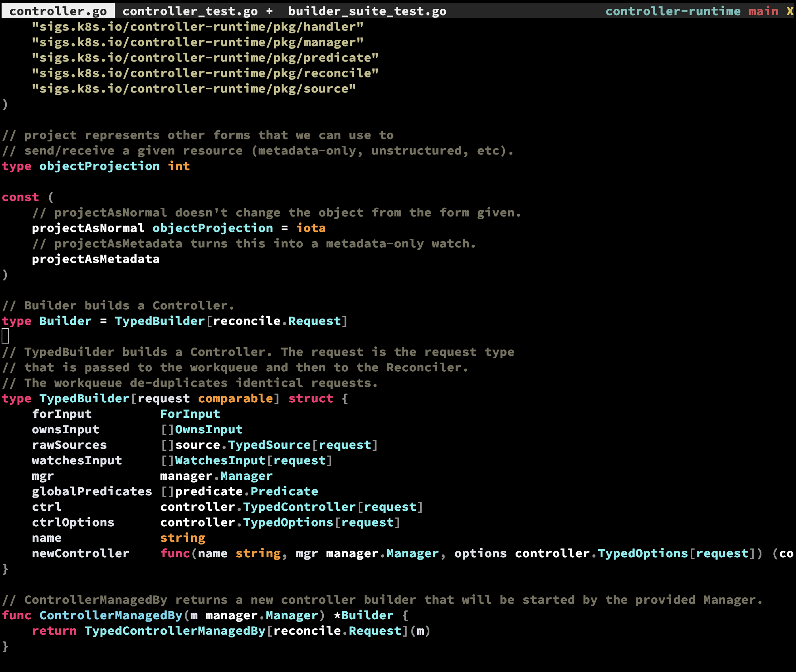Click the func keyword on the newController line
Image resolution: width=796 pixels, height=672 pixels.
(175, 553)
